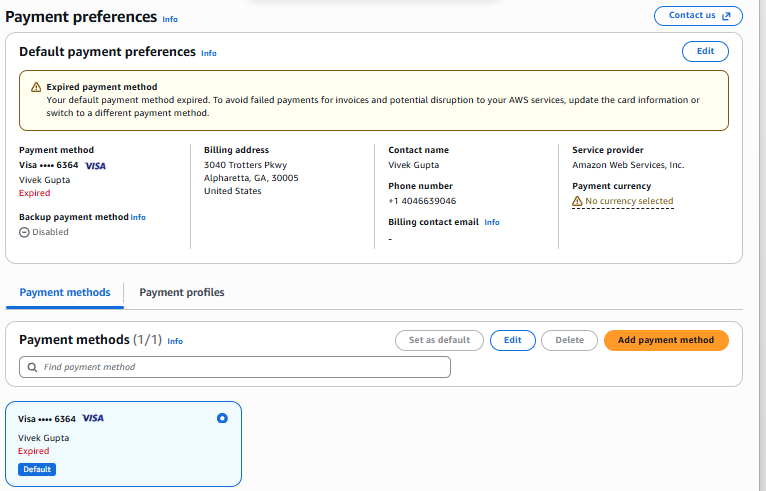766x491 pixels.
Task: Click United States in the billing address
Action: click(x=233, y=191)
